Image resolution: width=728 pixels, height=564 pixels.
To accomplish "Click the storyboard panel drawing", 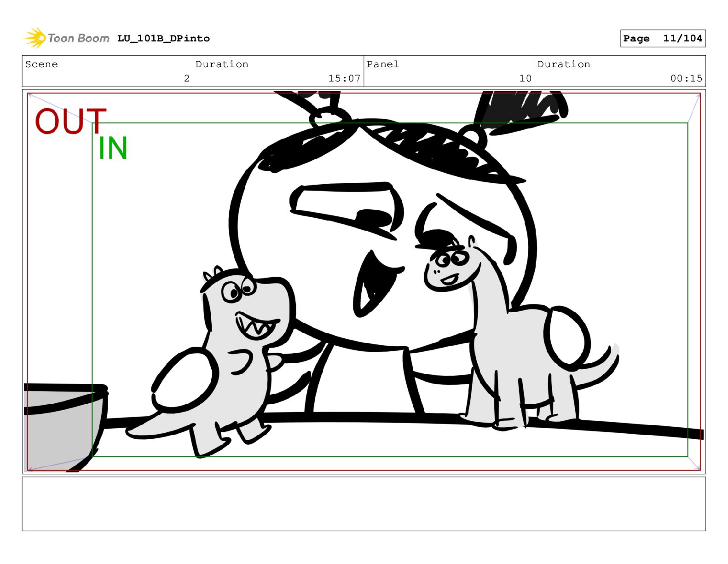I will click(x=364, y=282).
